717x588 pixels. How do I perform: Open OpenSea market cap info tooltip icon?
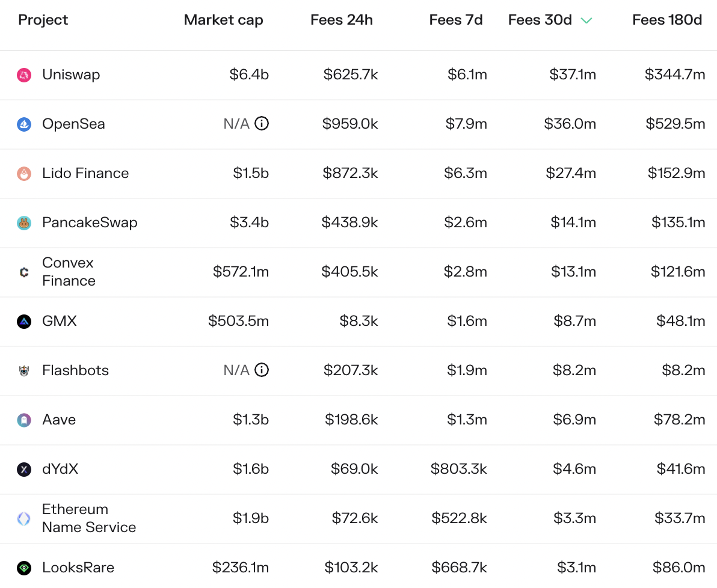[x=262, y=123]
